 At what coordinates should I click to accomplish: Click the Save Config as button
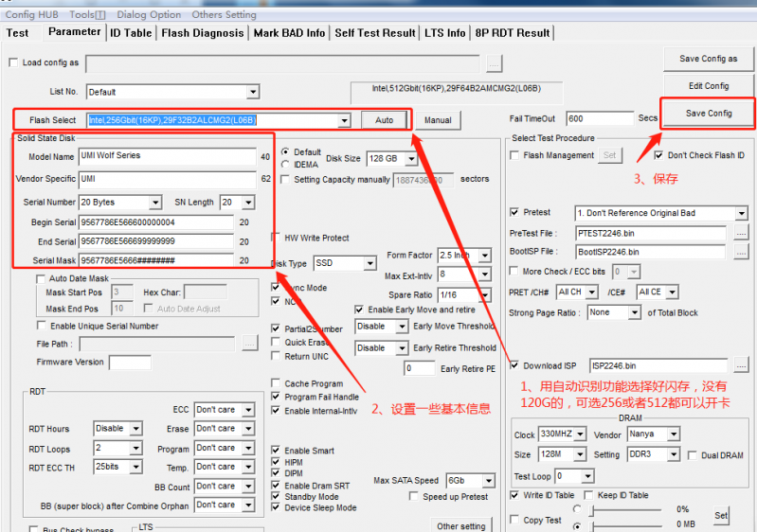(709, 59)
